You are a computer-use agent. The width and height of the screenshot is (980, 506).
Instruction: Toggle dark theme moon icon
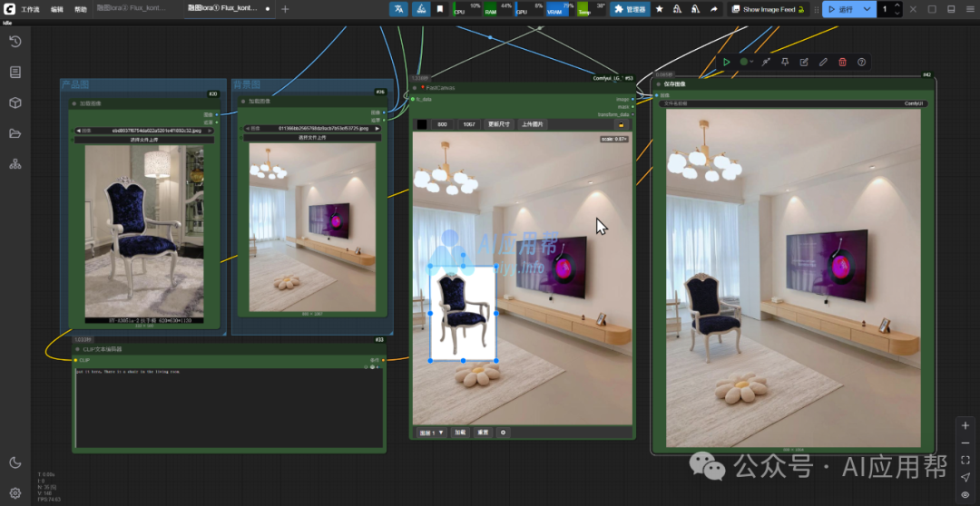[x=15, y=462]
